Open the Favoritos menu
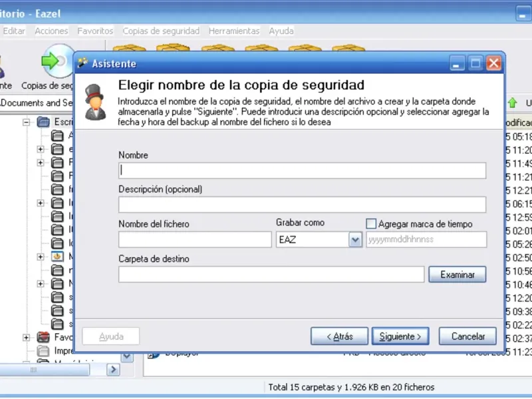Screen dimensions: 532x399 (x=95, y=31)
